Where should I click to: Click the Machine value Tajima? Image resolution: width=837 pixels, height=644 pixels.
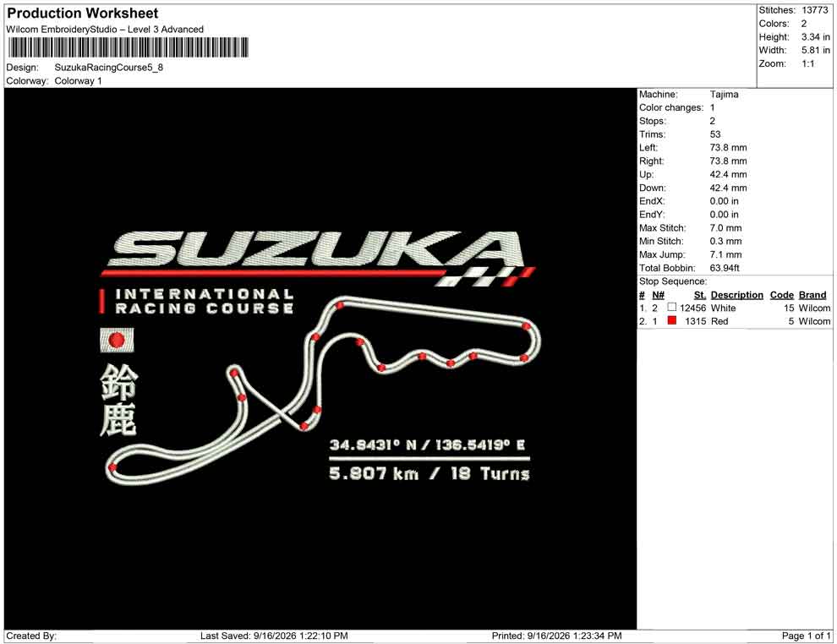tap(724, 95)
